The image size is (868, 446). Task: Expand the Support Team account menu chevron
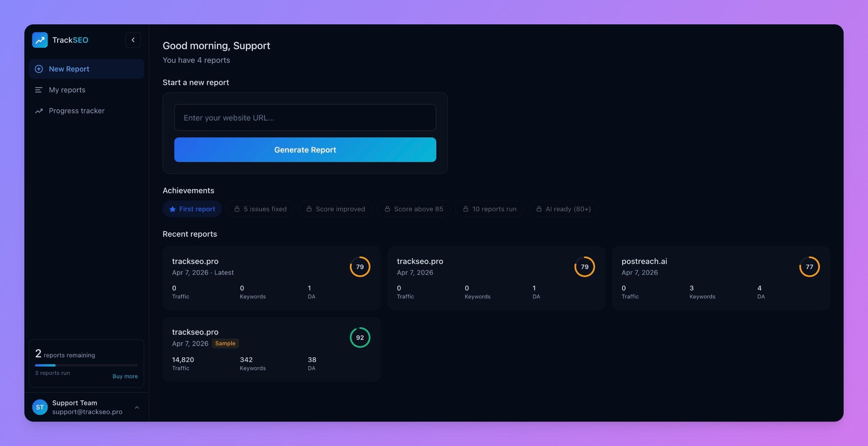pos(137,407)
